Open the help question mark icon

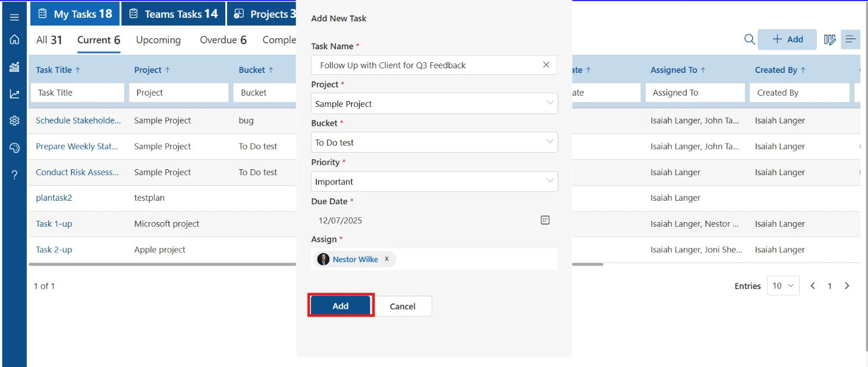tap(14, 175)
